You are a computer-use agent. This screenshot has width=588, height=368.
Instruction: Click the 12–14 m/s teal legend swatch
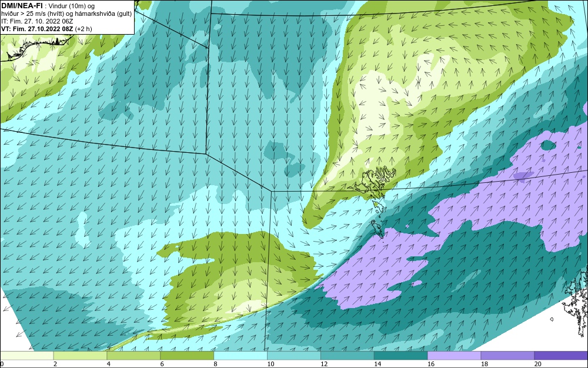[348, 355]
